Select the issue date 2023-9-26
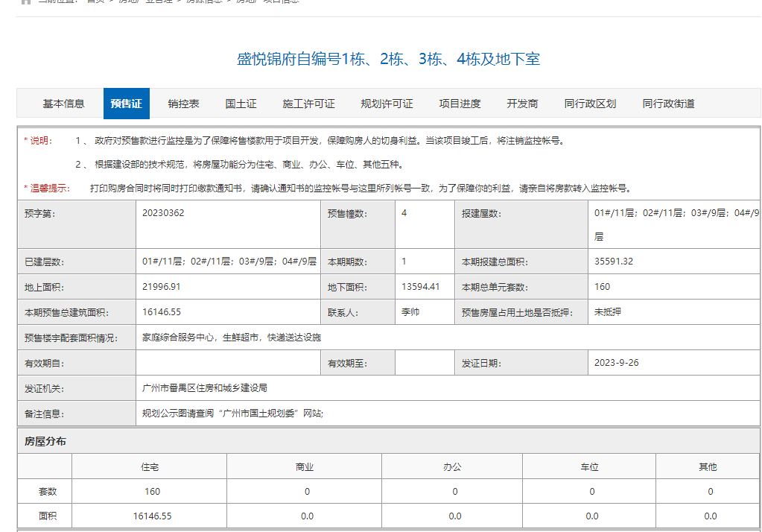 [616, 363]
